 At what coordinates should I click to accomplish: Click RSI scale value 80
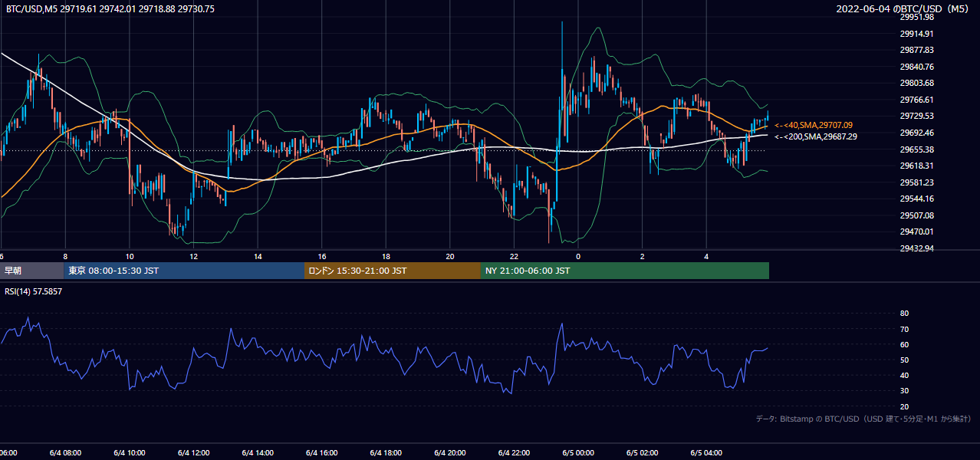click(x=904, y=314)
